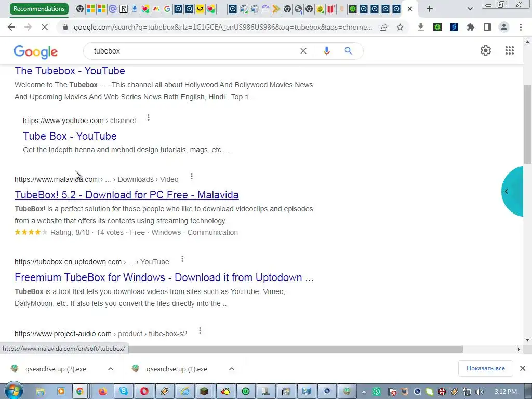Expand the teal side panel arrow
Viewport: 532px width, 399px height.
pos(506,191)
